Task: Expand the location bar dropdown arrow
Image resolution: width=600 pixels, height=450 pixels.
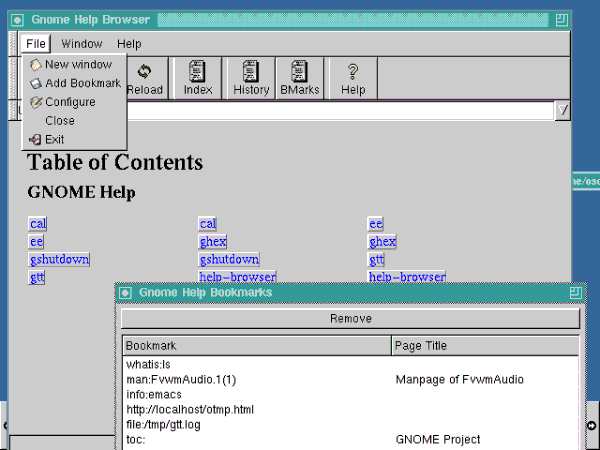Action: coord(562,111)
